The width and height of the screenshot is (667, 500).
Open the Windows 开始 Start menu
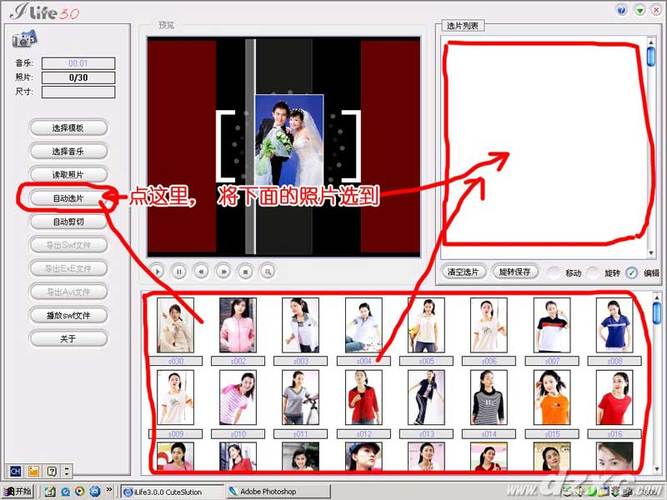(x=18, y=492)
